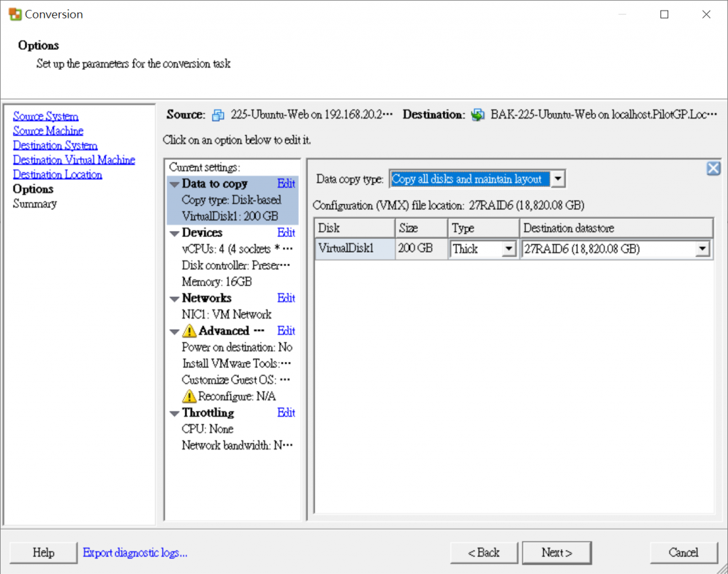
Task: Close the data copy panel with the X
Action: [714, 168]
